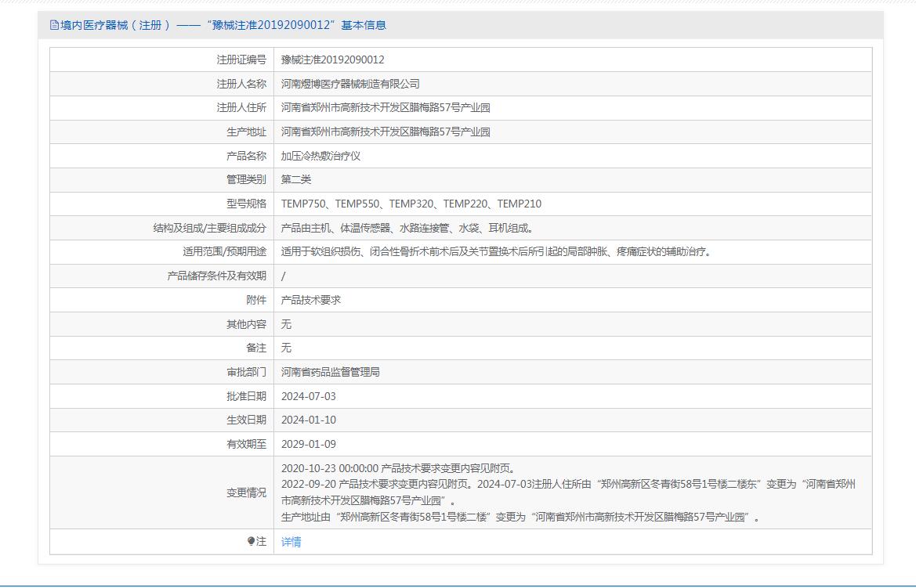Click the 注册人住所 label
916x588 pixels.
[x=241, y=108]
